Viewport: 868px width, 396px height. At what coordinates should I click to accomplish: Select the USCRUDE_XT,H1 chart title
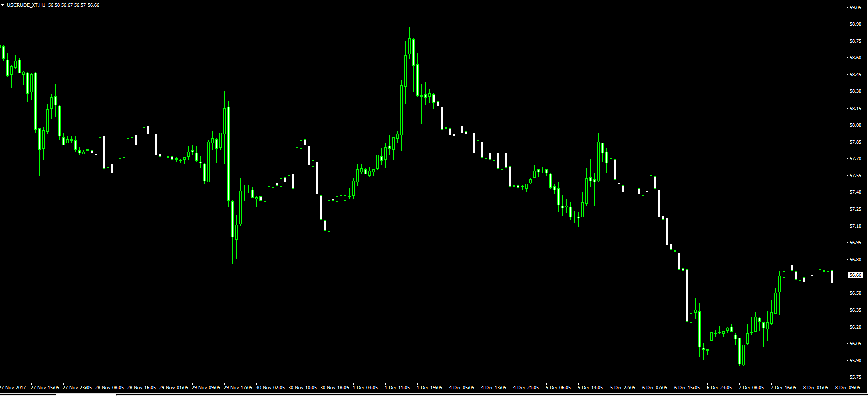coord(26,5)
